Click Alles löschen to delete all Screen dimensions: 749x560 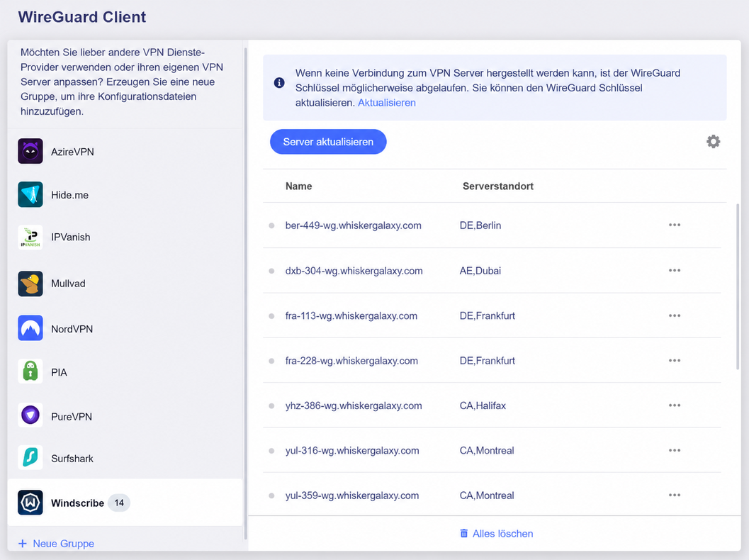click(497, 534)
